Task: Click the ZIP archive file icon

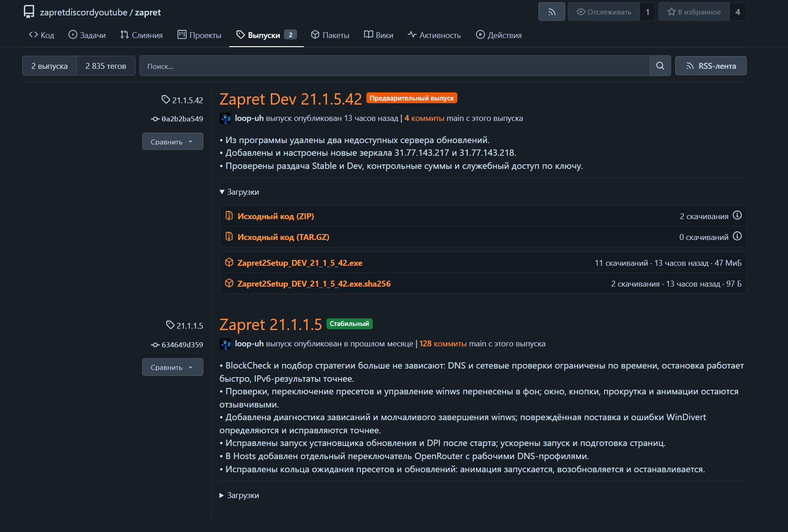Action: pos(229,216)
